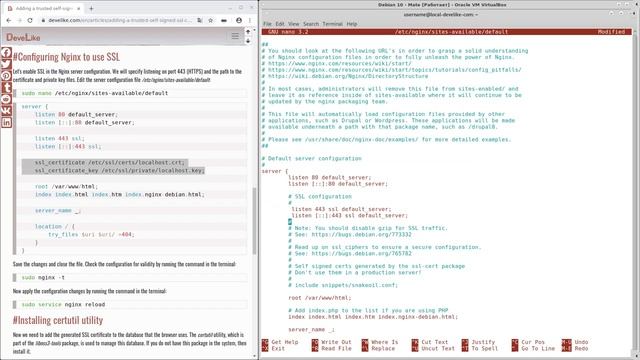Click '#Installing certutil utility' heading
640x360 pixels.
click(x=58, y=320)
